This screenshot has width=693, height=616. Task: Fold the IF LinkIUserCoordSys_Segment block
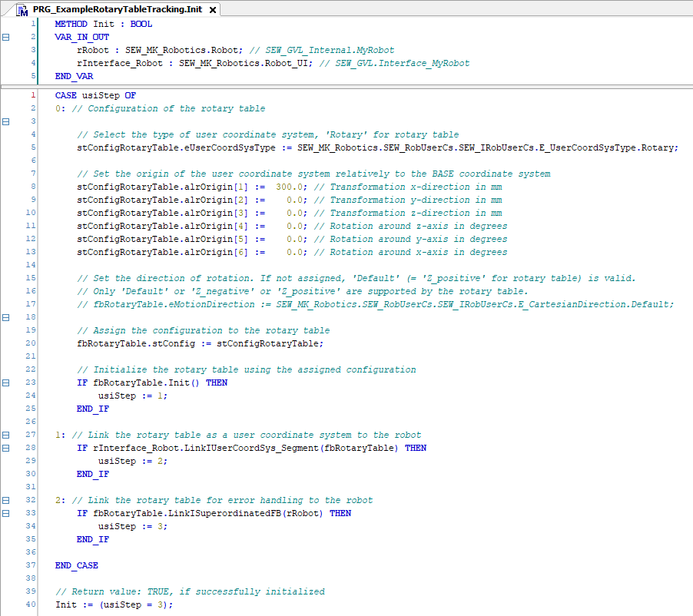pyautogui.click(x=6, y=448)
